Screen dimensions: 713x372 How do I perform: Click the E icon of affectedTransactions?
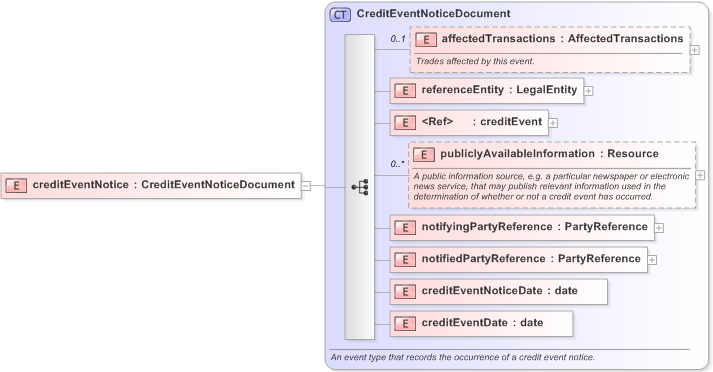coord(426,40)
